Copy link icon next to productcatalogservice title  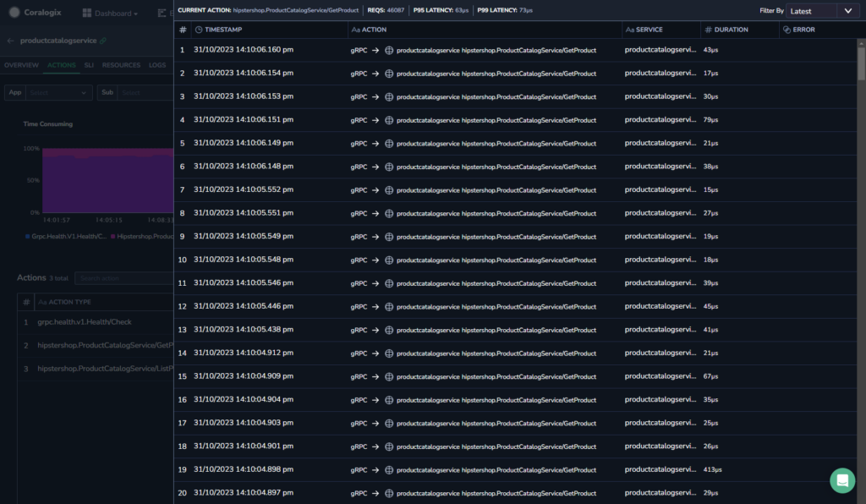103,41
